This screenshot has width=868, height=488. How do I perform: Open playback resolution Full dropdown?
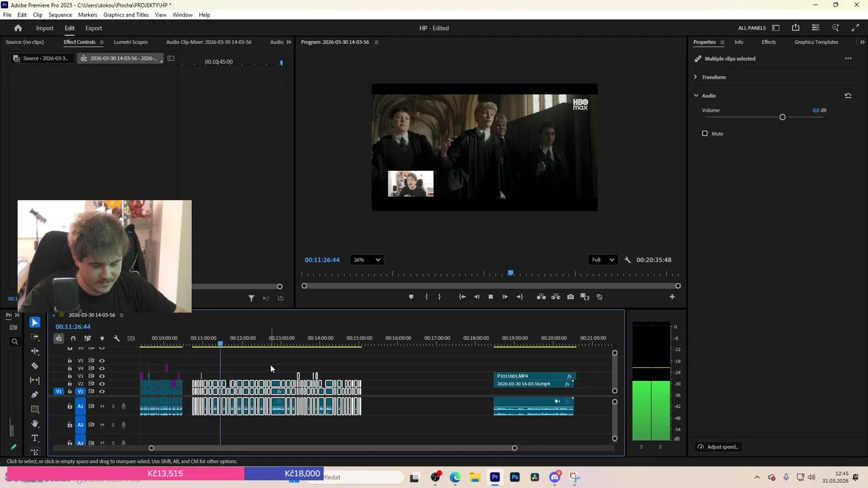click(x=603, y=260)
